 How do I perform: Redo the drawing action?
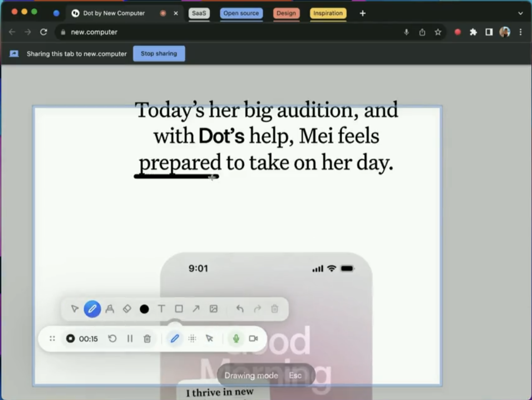tap(257, 309)
